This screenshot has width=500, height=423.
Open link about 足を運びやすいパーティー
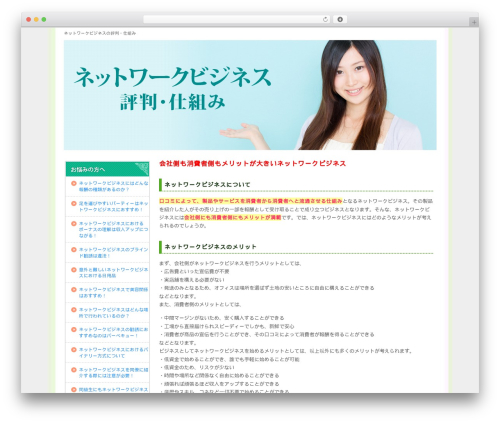coord(113,206)
